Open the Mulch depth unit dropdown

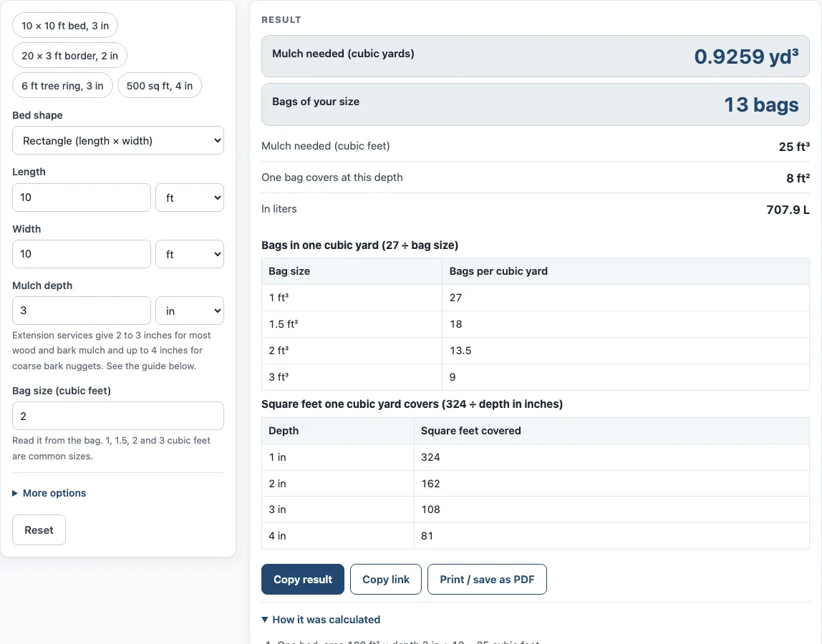tap(190, 311)
